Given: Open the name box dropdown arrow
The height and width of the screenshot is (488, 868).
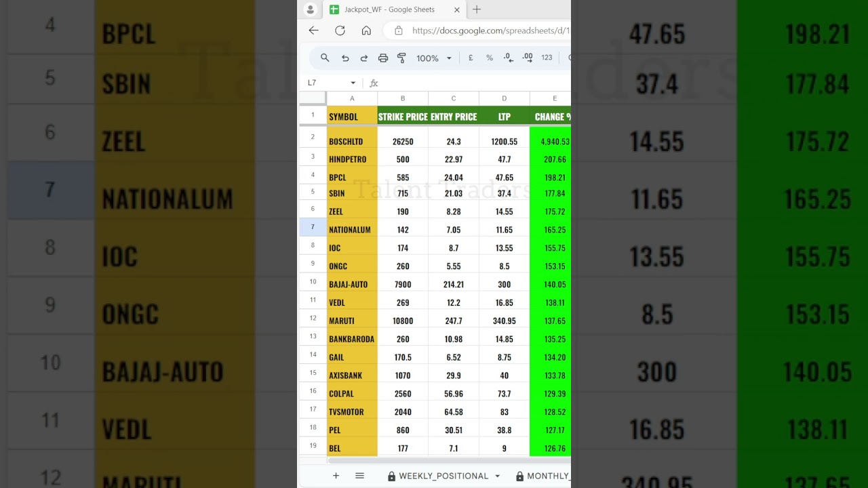Looking at the screenshot, I should 353,83.
